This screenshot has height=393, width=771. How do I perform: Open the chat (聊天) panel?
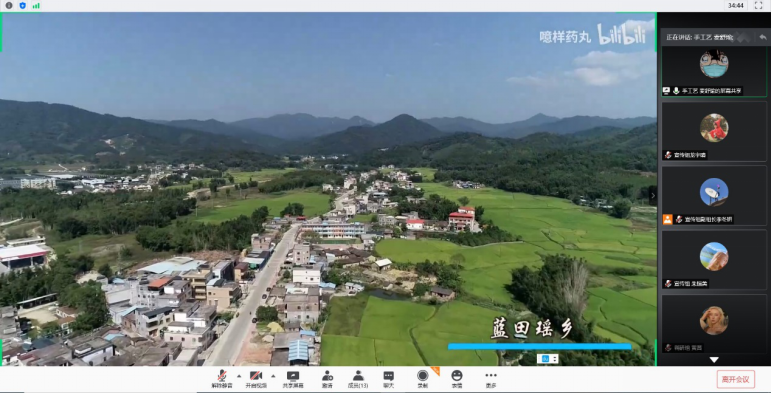tap(388, 379)
